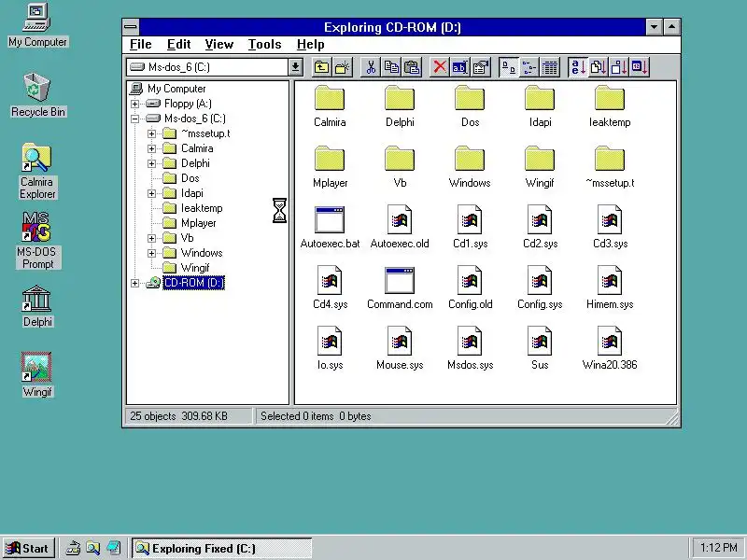Image resolution: width=747 pixels, height=560 pixels.
Task: Expand the Delphi tree folder
Action: tap(151, 163)
